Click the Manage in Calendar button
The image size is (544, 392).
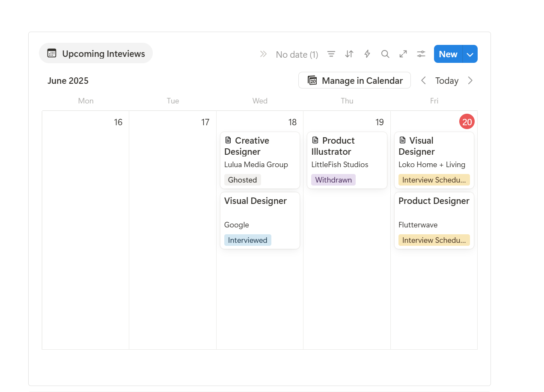[354, 80]
